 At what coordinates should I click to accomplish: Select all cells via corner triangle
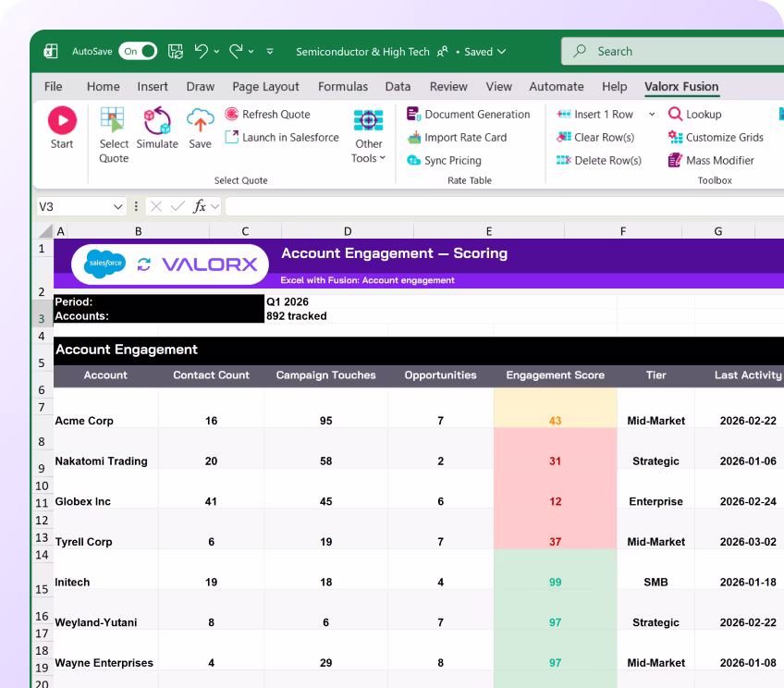click(x=45, y=231)
